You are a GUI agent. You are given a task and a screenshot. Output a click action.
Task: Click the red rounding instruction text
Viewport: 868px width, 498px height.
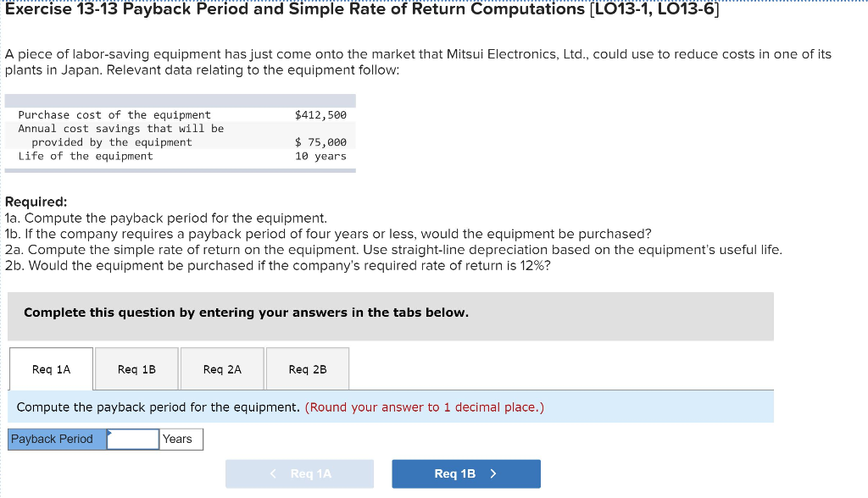click(425, 407)
